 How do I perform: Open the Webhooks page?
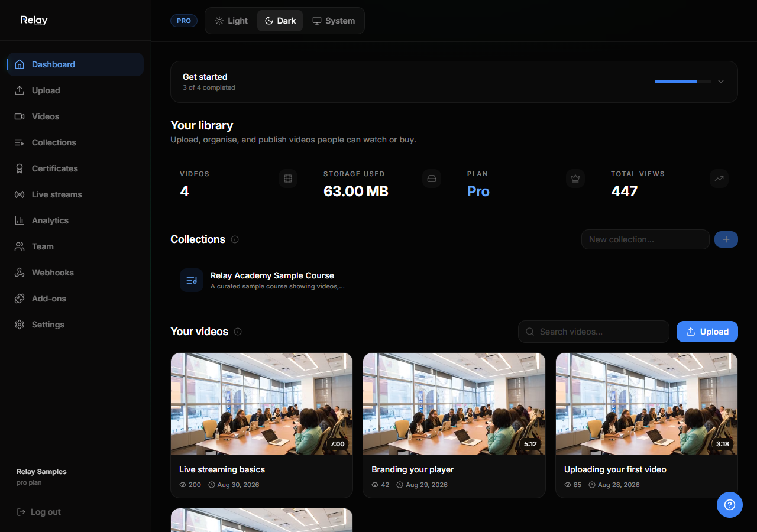[x=76, y=273]
